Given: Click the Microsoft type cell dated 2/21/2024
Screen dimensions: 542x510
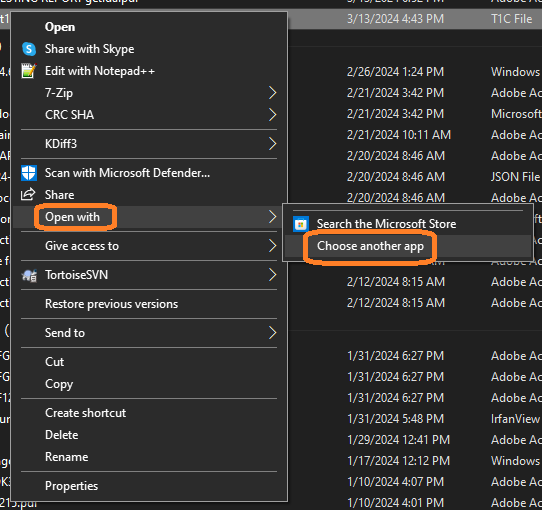Looking at the screenshot, I should coord(516,114).
